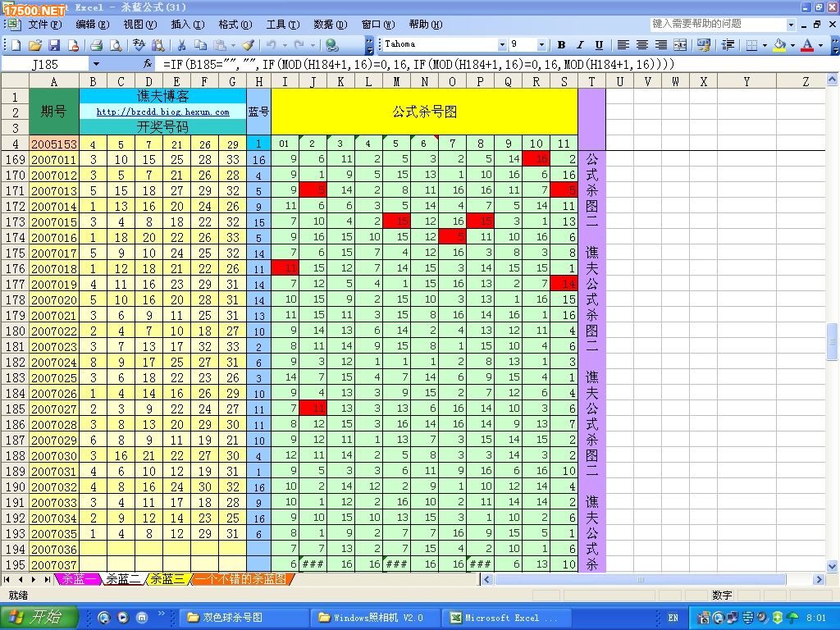
Task: Apply the yellow Fill Color bucket
Action: tap(779, 45)
